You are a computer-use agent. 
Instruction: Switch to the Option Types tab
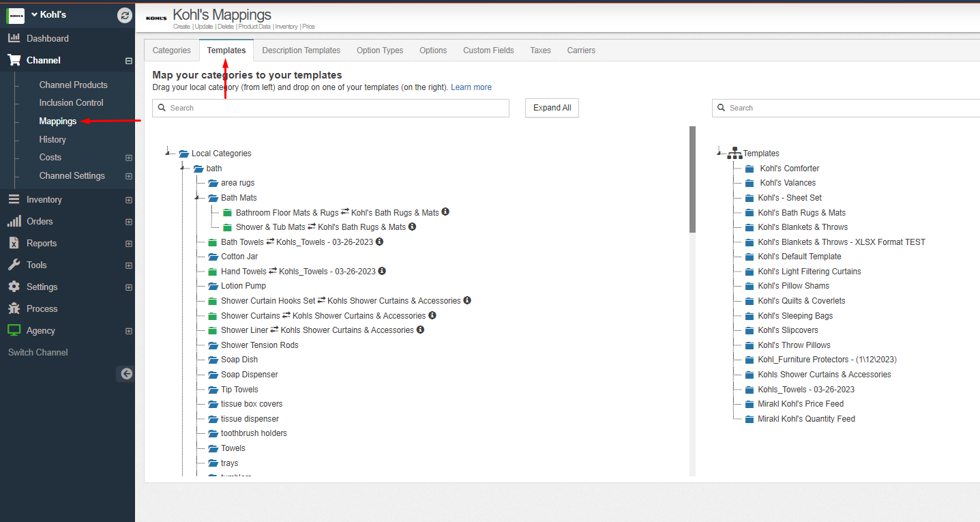380,50
